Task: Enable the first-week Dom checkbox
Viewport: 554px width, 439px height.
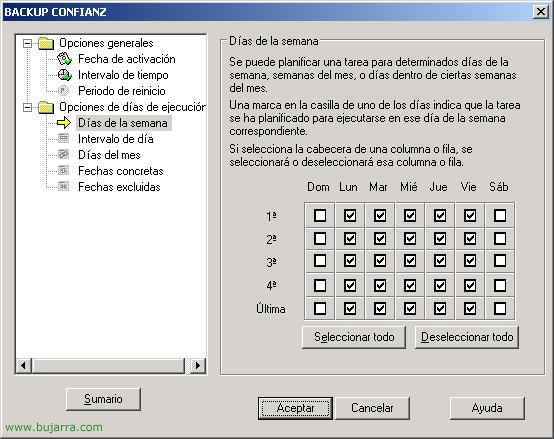Action: pos(320,215)
